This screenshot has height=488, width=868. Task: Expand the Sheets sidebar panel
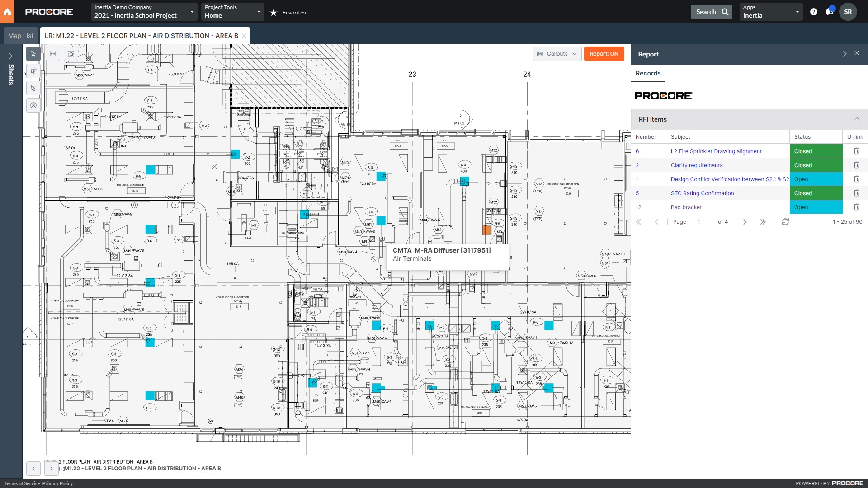(10, 56)
